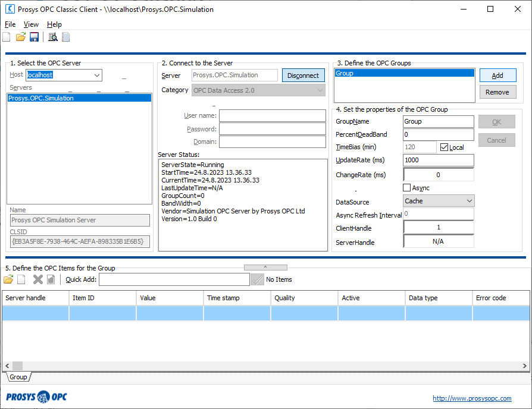The width and height of the screenshot is (532, 409).
Task: Click the Domain input field
Action: click(x=273, y=141)
